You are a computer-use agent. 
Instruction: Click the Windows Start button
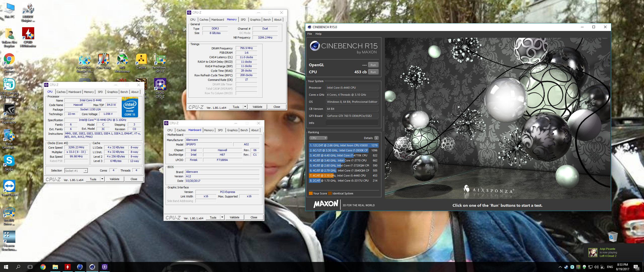pyautogui.click(x=6, y=267)
